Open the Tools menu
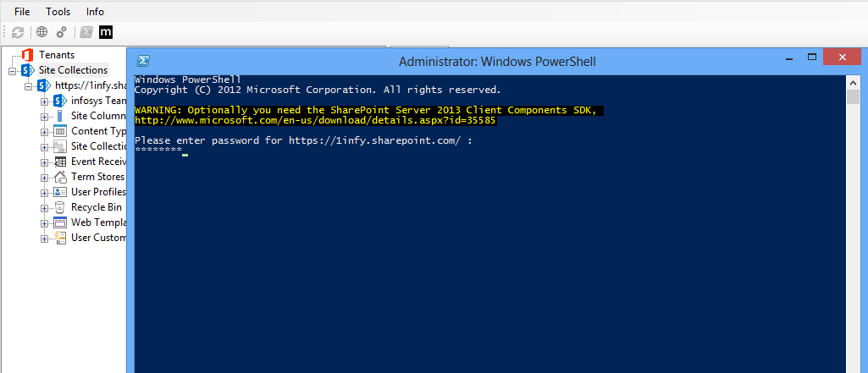The width and height of the screenshot is (868, 373). pyautogui.click(x=58, y=12)
